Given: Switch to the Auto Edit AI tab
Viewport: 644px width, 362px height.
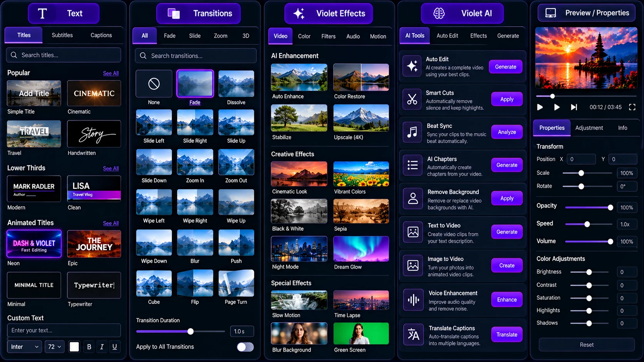Looking at the screenshot, I should point(447,35).
